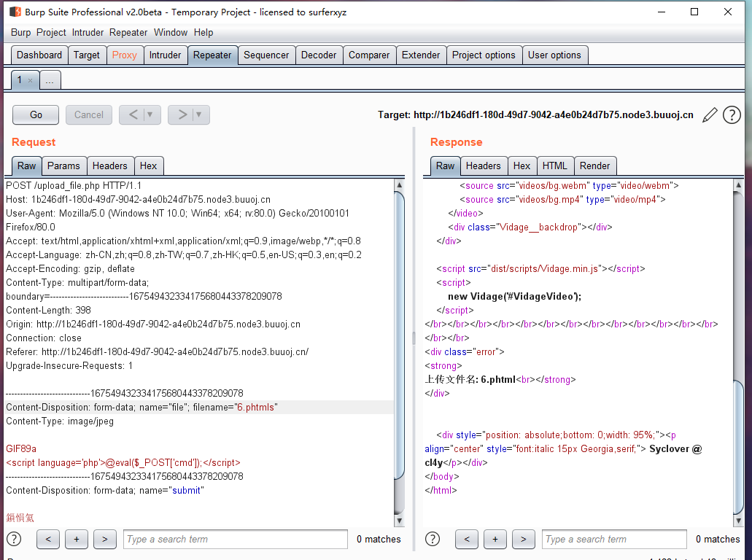Select Request Headers tab
Viewport: 752px width, 560px height.
[x=110, y=166]
